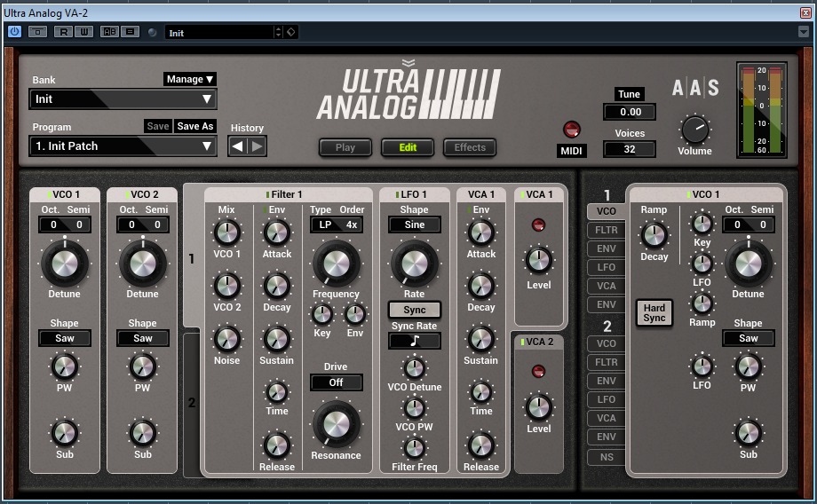The width and height of the screenshot is (817, 504).
Task: Switch to the Effects view
Action: tap(470, 147)
